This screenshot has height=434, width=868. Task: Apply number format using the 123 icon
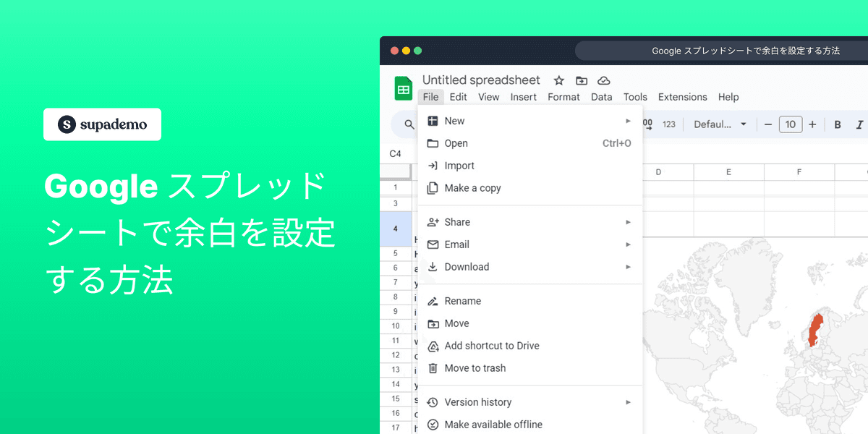[668, 124]
